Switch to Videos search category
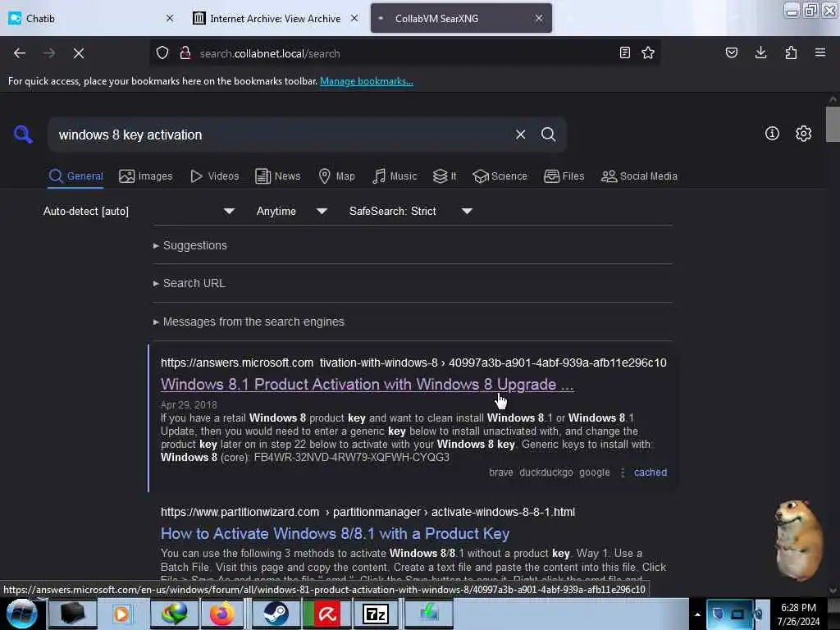The height and width of the screenshot is (630, 840). tap(214, 176)
